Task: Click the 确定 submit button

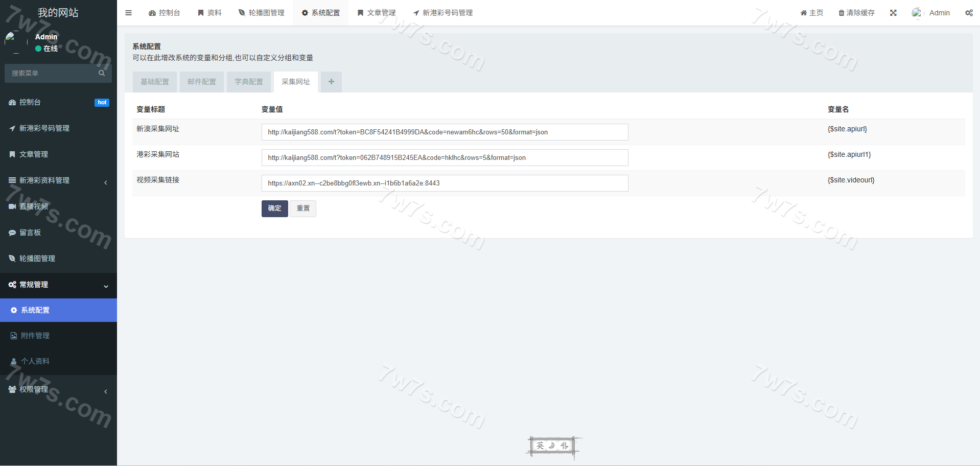Action: coord(274,208)
